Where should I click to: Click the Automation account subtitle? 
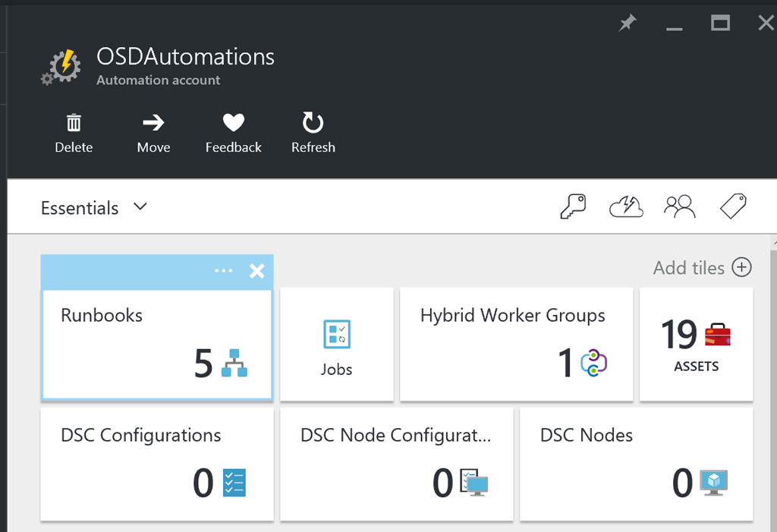click(x=159, y=80)
